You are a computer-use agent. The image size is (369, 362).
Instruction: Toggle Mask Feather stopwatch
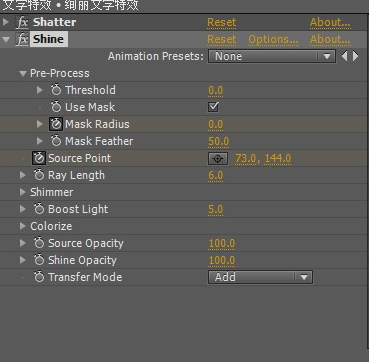56,141
